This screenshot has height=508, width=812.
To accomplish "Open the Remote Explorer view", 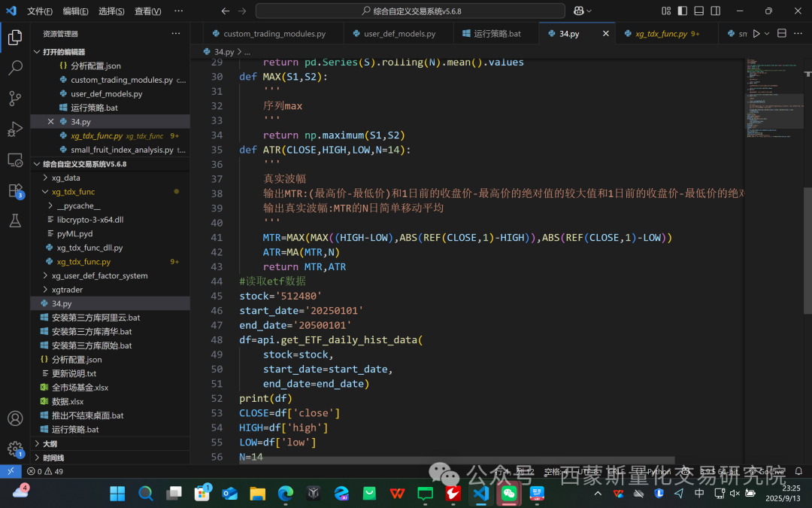I will 15,160.
